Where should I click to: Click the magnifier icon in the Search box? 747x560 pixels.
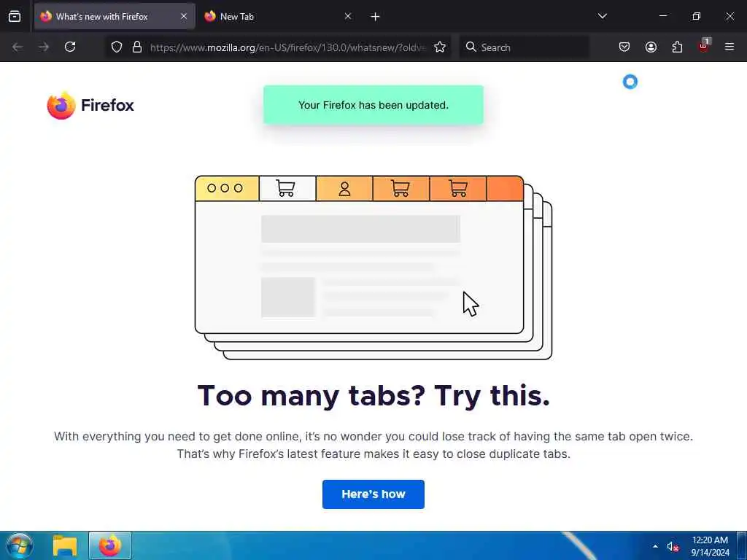[471, 47]
